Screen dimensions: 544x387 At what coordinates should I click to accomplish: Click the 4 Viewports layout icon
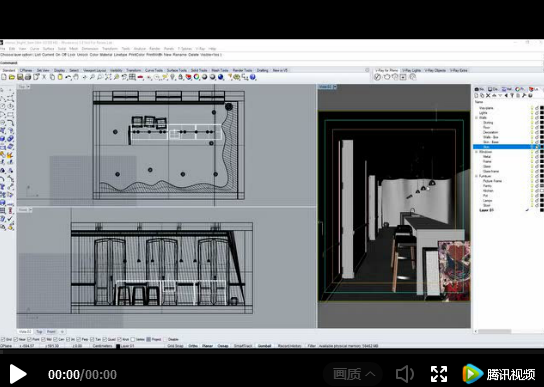tap(132, 77)
